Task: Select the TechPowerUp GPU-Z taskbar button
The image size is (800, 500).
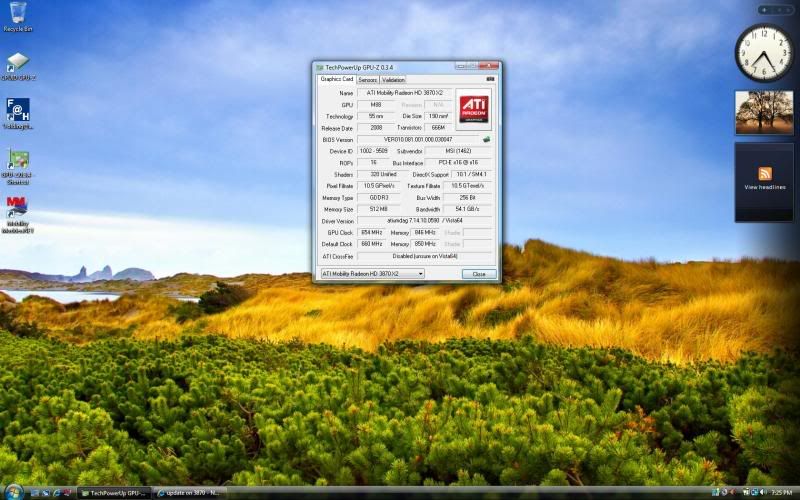Action: [x=114, y=493]
